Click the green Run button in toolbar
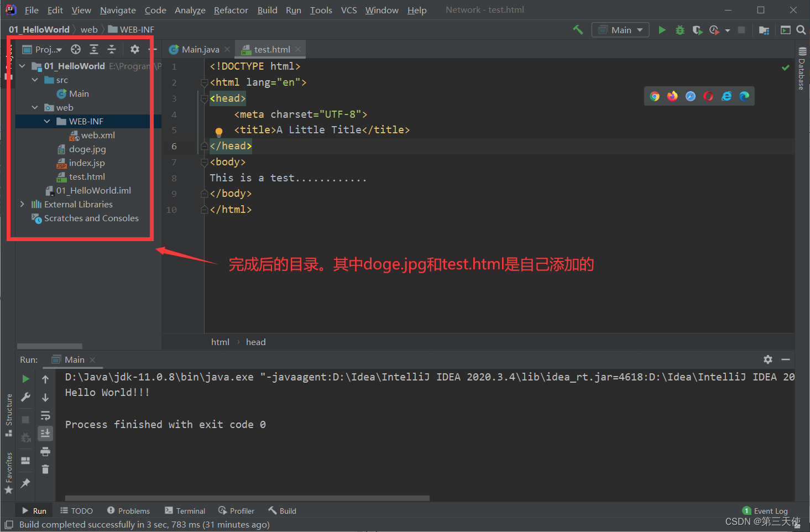The image size is (810, 532). point(662,30)
